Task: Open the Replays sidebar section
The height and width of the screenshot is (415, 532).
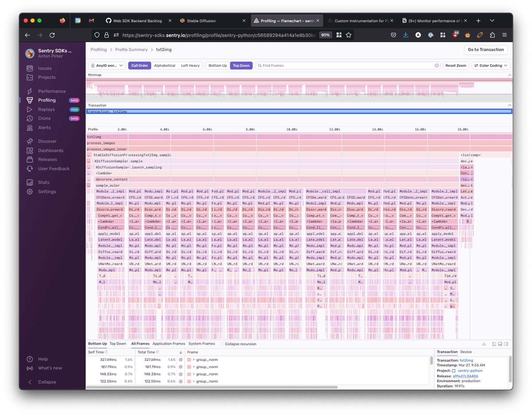Action: point(46,109)
